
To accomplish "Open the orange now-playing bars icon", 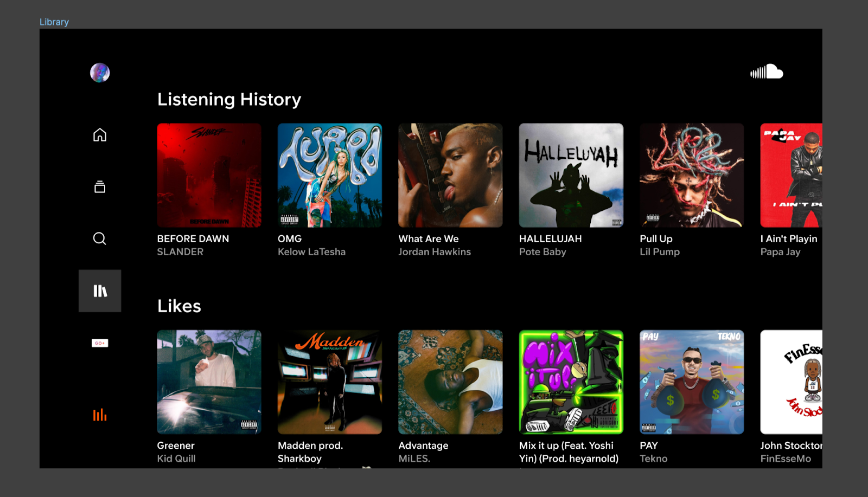I will 100,415.
